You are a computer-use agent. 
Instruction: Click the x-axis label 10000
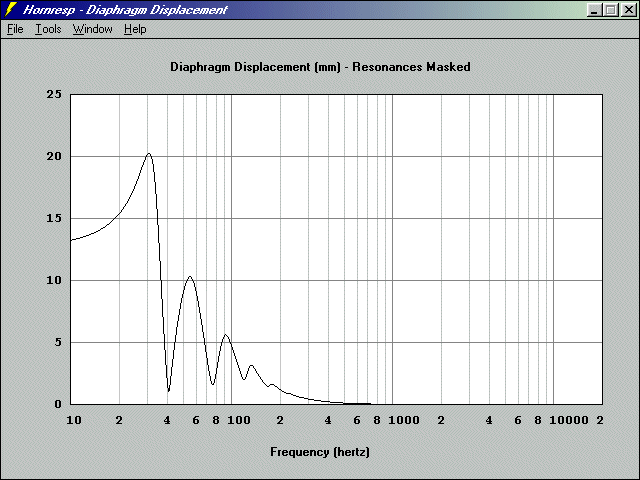(x=569, y=420)
